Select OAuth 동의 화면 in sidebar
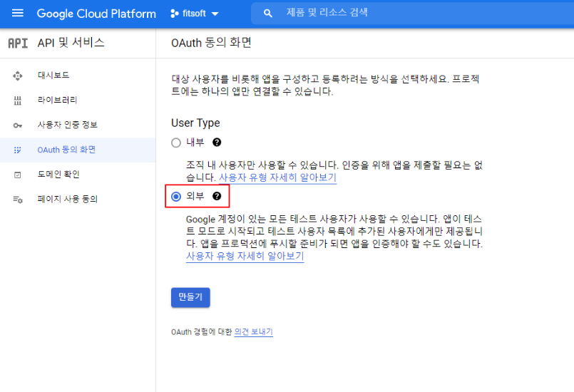The height and width of the screenshot is (392, 574). pyautogui.click(x=78, y=150)
